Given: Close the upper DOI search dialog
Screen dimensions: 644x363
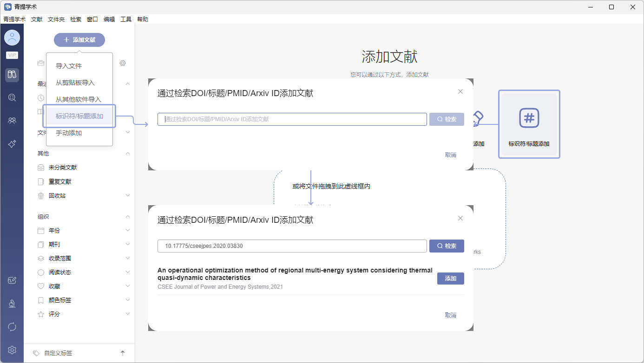Looking at the screenshot, I should pyautogui.click(x=460, y=91).
